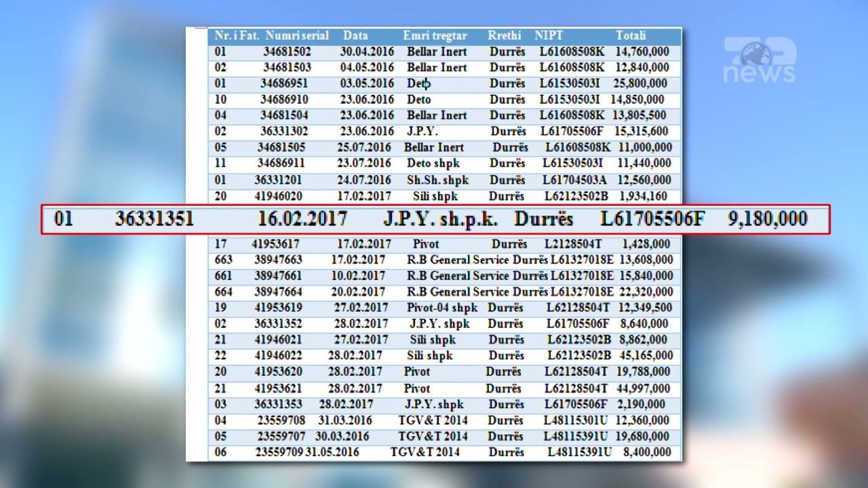Click the total 22,320,000
This screenshot has width=868, height=488.
click(x=646, y=292)
